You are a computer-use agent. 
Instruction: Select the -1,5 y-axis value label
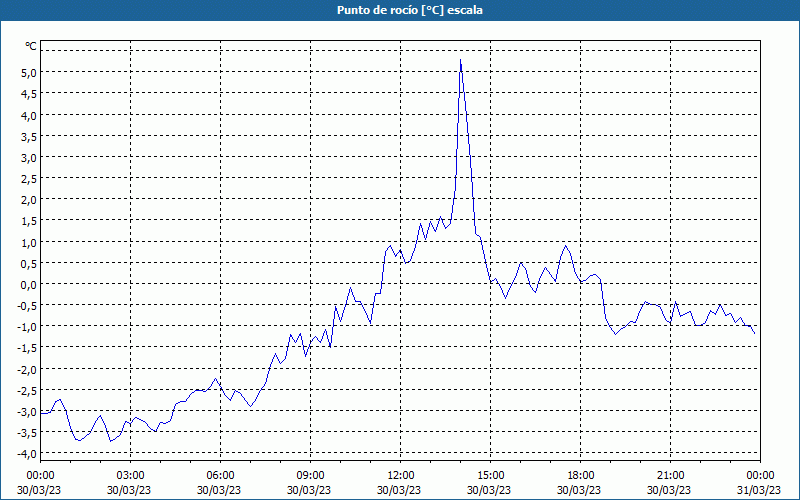(x=28, y=348)
